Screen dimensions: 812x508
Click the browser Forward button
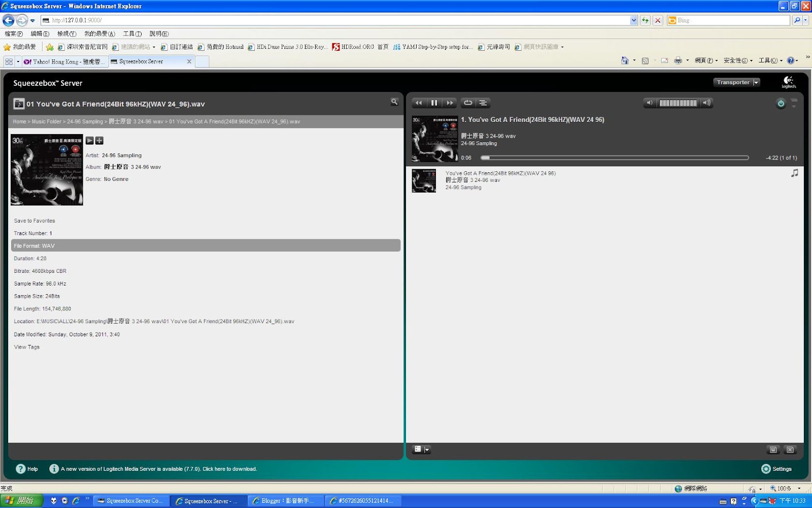point(22,20)
